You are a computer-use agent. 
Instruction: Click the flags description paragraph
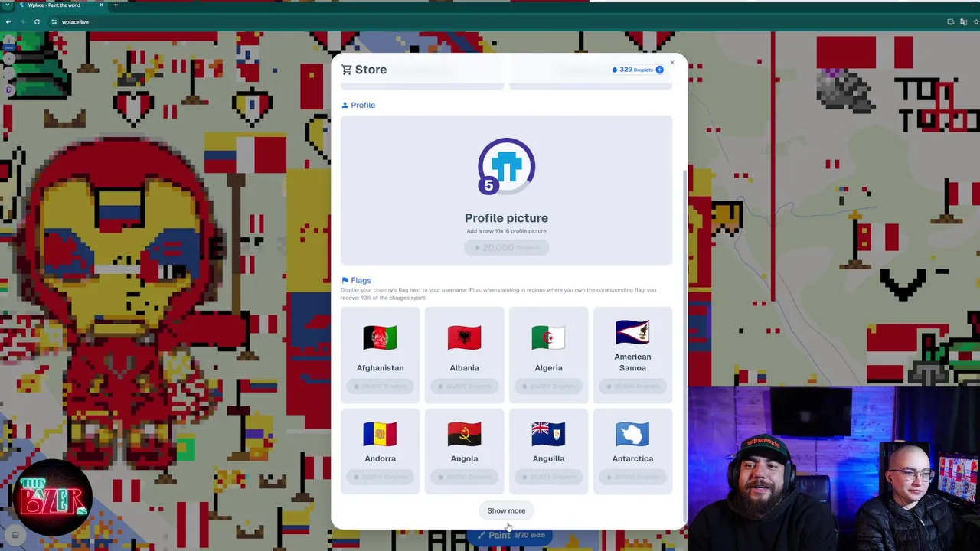pos(498,294)
